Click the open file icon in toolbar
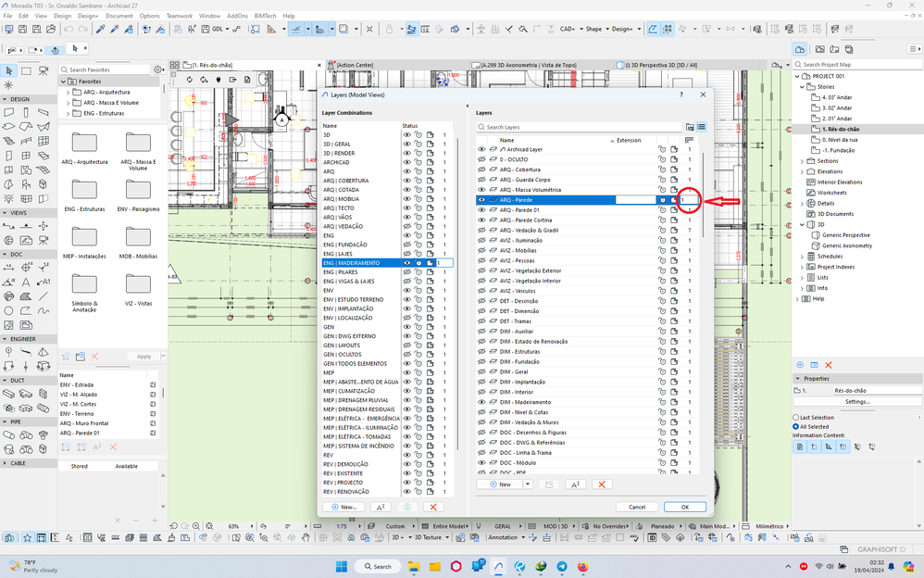This screenshot has width=924, height=578. (51, 29)
